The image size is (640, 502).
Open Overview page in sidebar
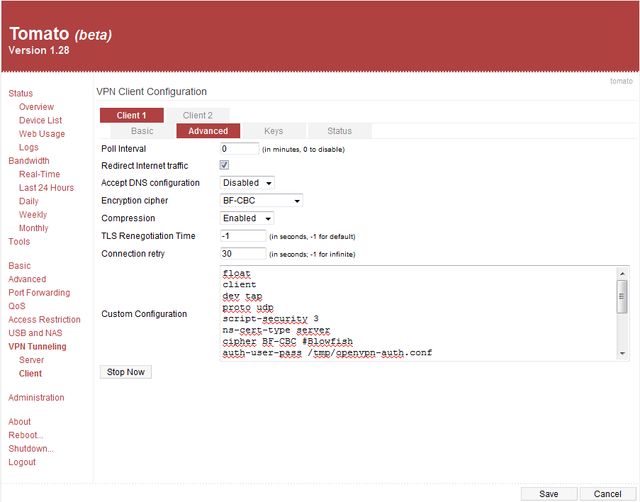pos(36,107)
